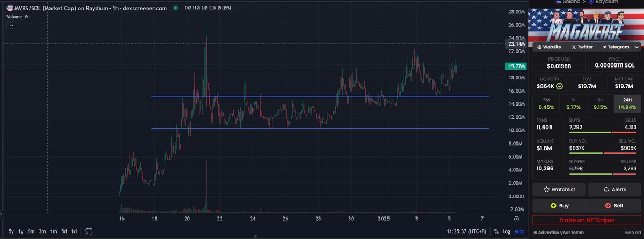Click the PRICE 0.00009111 SOL box
This screenshot has width=644, height=239.
click(x=616, y=63)
